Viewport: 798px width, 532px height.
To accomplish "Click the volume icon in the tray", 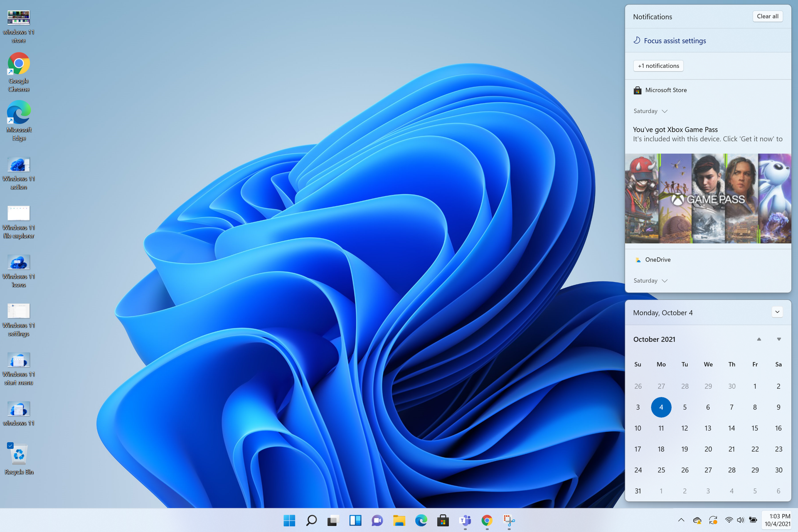I will pyautogui.click(x=741, y=520).
